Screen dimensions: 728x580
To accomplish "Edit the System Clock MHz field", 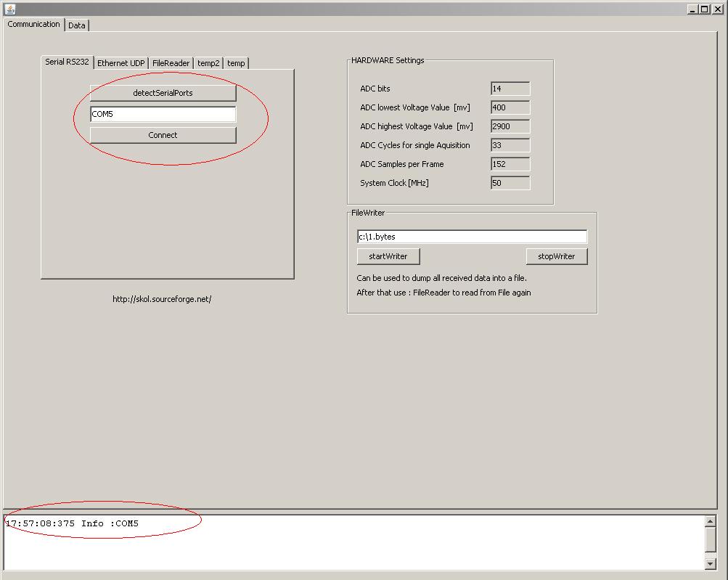I will 510,183.
